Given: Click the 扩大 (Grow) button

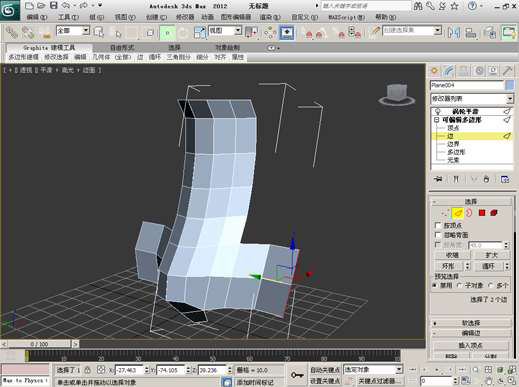Looking at the screenshot, I should coord(491,255).
